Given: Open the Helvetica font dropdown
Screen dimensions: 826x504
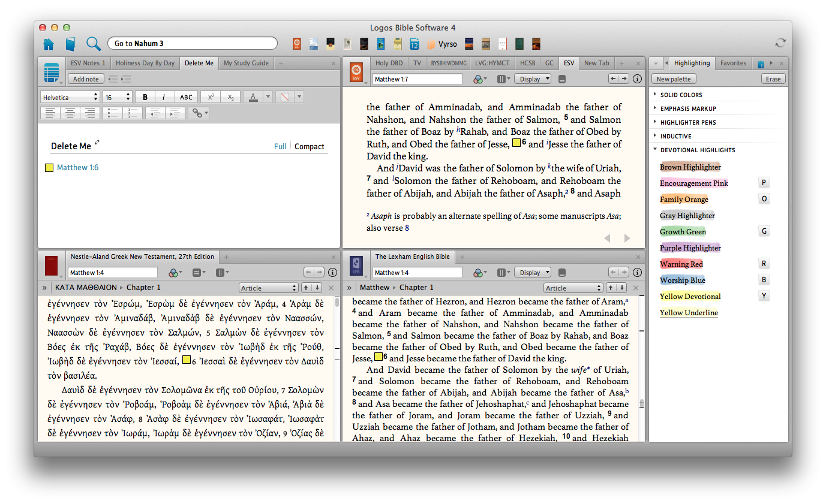Looking at the screenshot, I should [70, 97].
